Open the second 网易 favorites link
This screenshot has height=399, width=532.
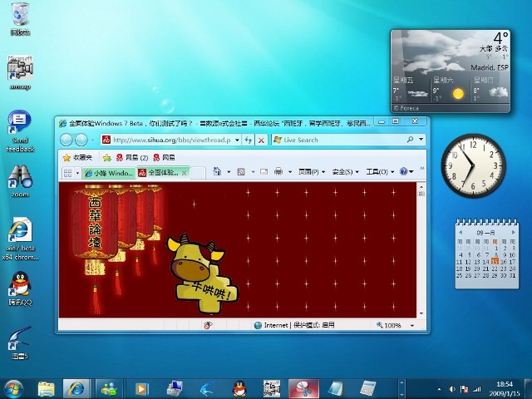[x=165, y=158]
